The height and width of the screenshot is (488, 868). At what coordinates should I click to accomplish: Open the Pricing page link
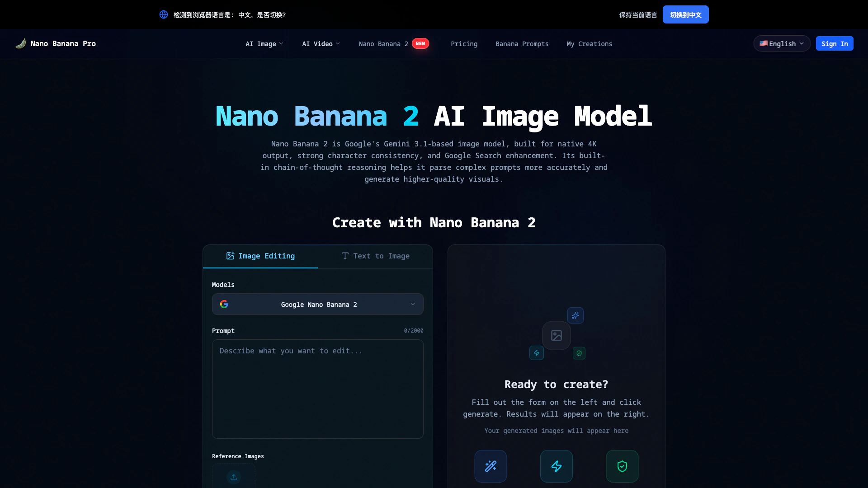tap(464, 44)
